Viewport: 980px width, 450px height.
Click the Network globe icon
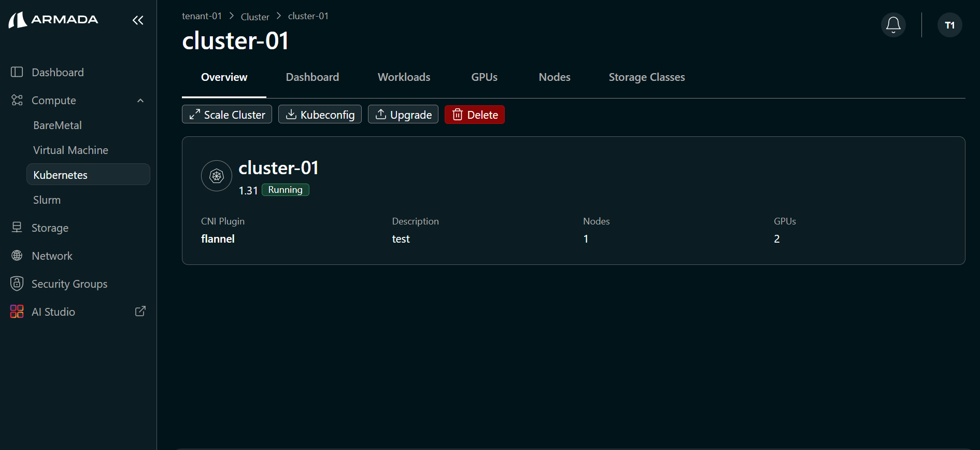pyautogui.click(x=17, y=256)
